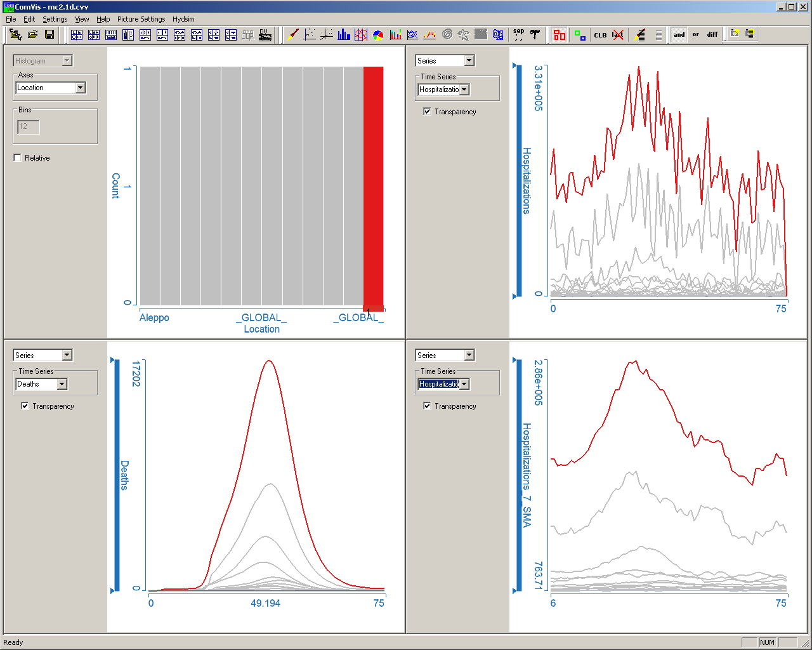Open the Location axes dropdown
This screenshot has width=812, height=650.
[81, 88]
